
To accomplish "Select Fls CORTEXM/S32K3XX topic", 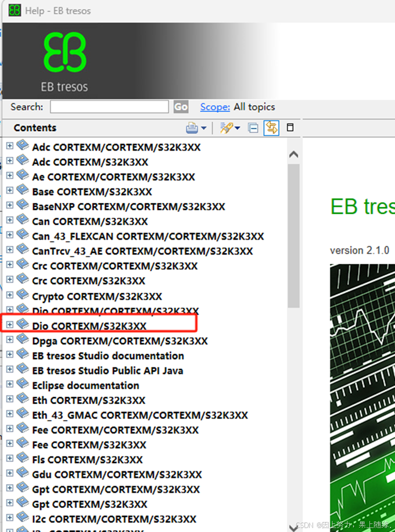I will tap(87, 460).
